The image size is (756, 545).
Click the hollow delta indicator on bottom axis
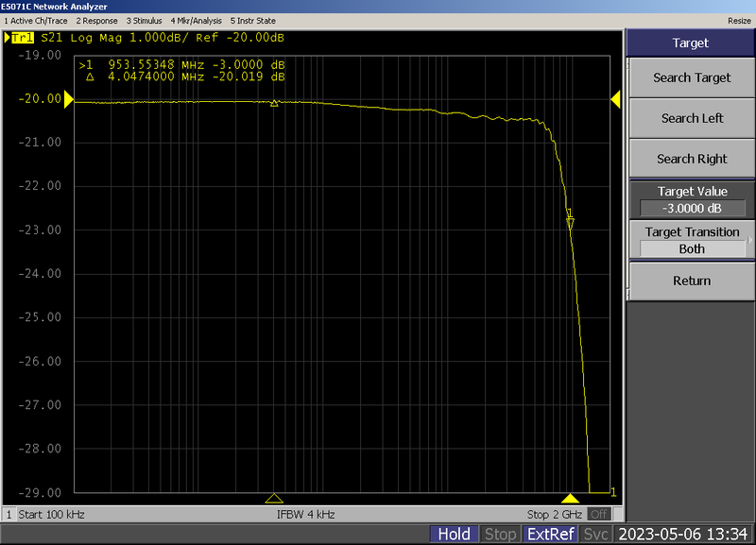pyautogui.click(x=274, y=498)
